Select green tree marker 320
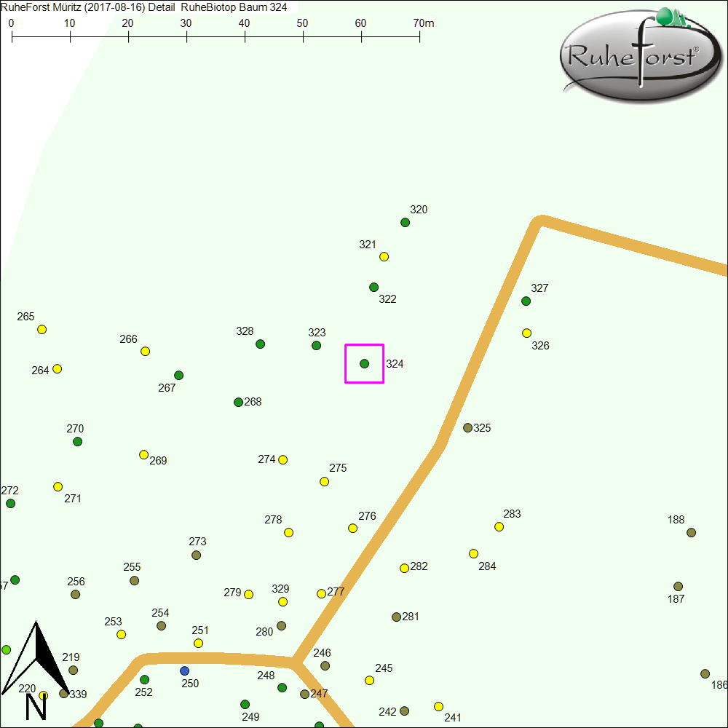 (x=405, y=223)
